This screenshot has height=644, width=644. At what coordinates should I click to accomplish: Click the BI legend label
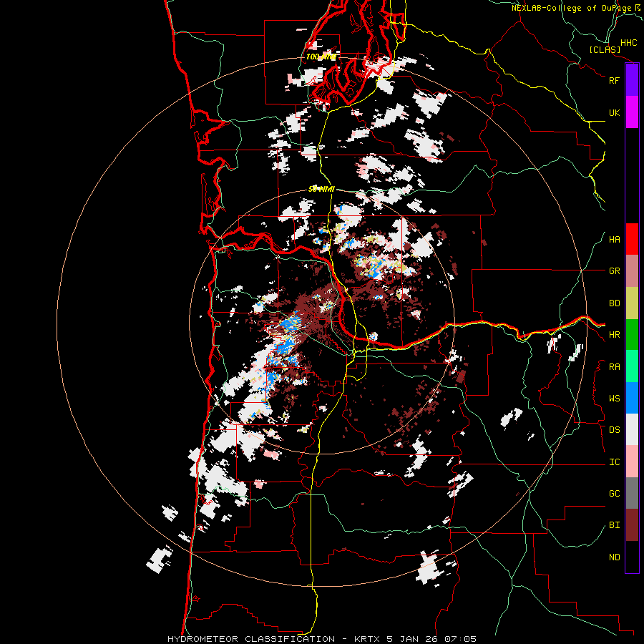coord(614,525)
